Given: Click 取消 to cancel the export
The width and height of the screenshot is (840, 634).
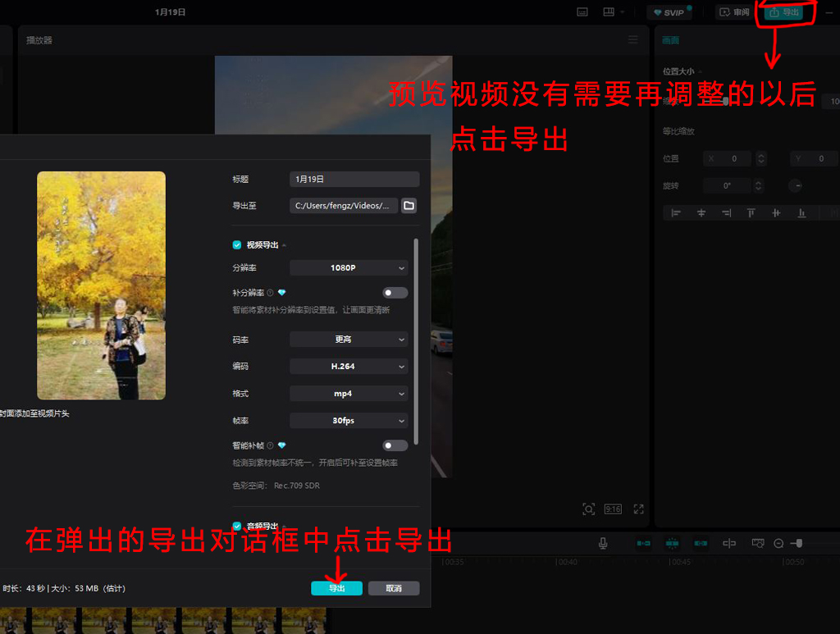Looking at the screenshot, I should tap(394, 588).
